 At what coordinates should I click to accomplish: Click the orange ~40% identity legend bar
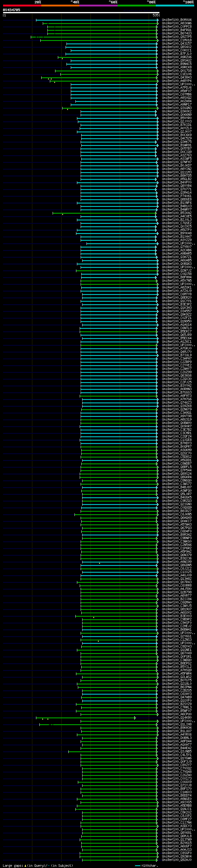click(x=60, y=6)
